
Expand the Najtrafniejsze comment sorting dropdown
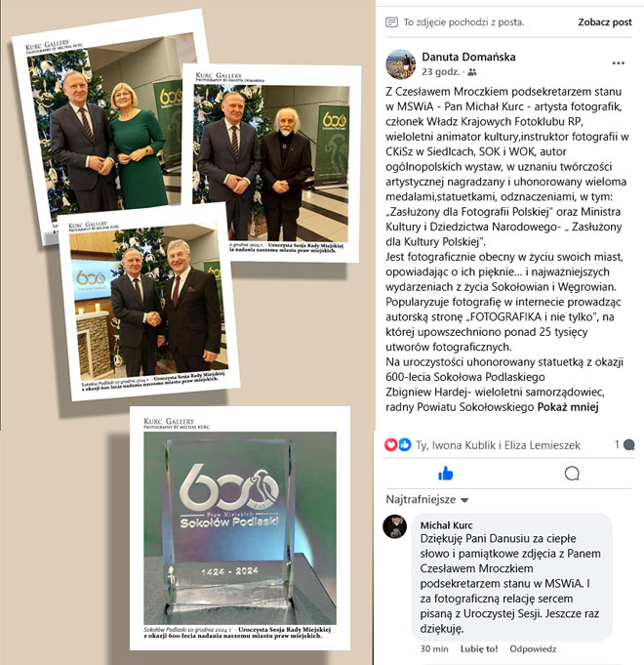click(427, 500)
